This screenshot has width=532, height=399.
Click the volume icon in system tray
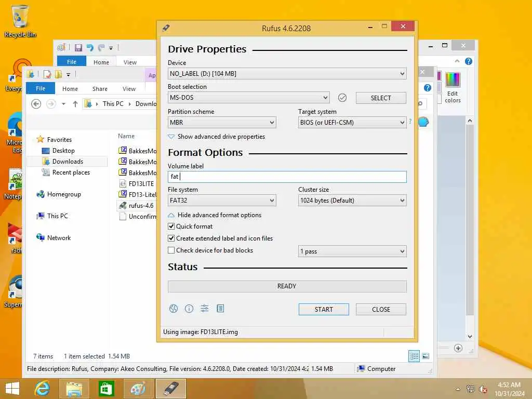click(x=483, y=389)
